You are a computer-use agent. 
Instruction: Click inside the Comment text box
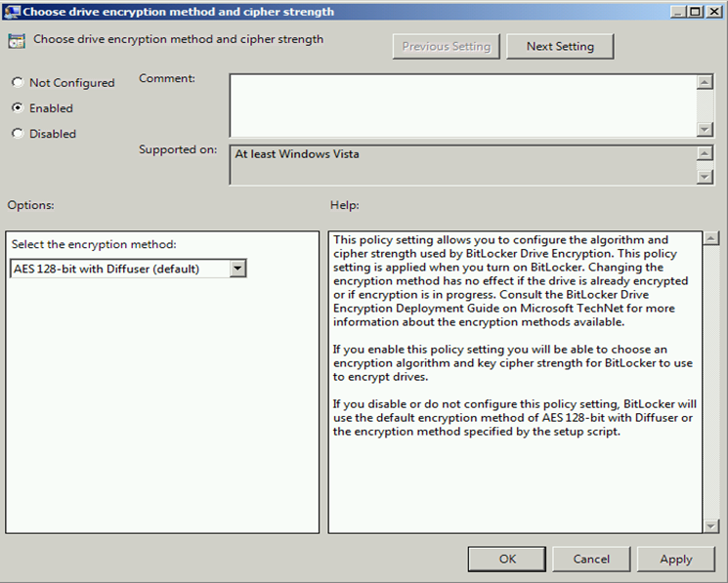click(x=463, y=105)
